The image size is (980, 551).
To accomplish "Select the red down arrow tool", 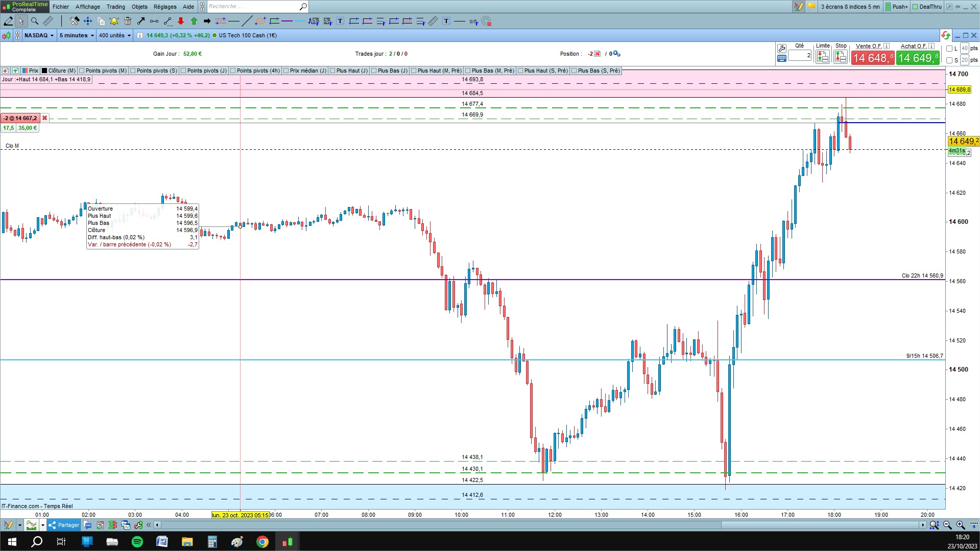I will (x=181, y=21).
